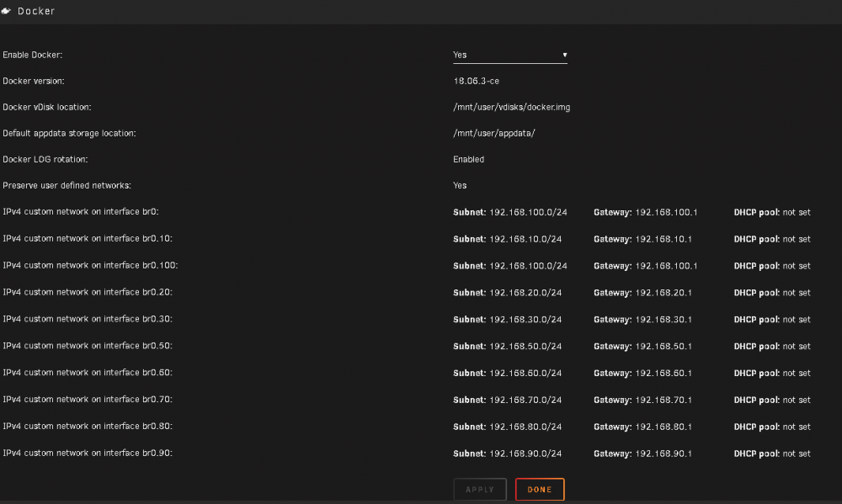Click the appdata path /mnt/user/appdata/
The width and height of the screenshot is (842, 504).
point(494,133)
